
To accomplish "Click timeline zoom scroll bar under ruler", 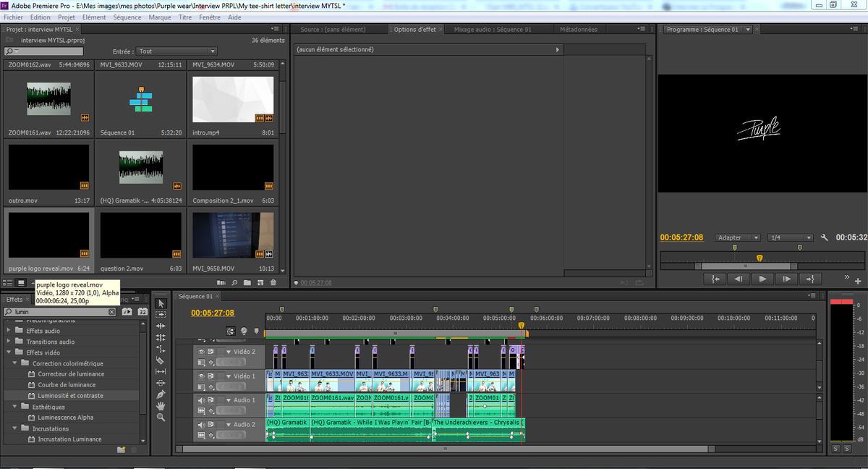I will pyautogui.click(x=396, y=333).
